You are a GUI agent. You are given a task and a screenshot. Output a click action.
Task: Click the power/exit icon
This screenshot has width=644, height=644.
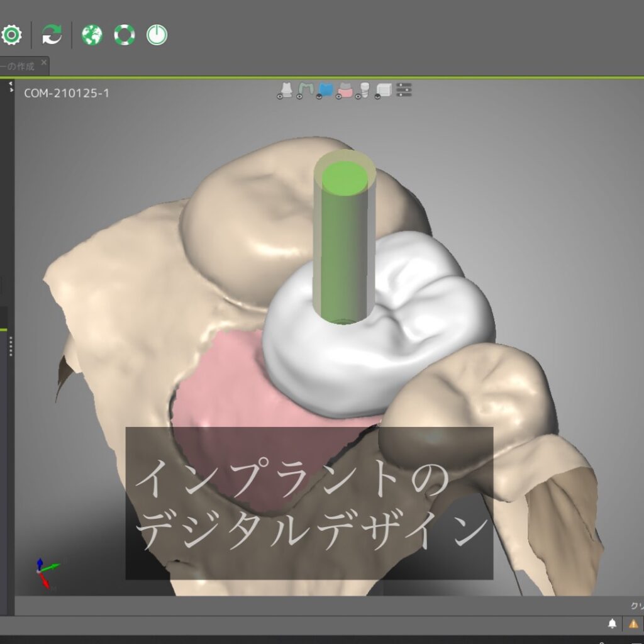click(x=157, y=35)
